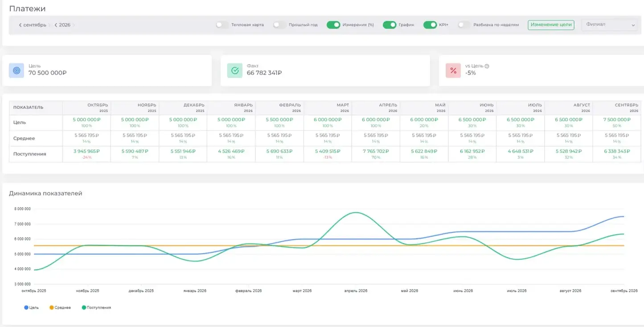Turn off the KPI+ switch
644x327 pixels.
[430, 25]
